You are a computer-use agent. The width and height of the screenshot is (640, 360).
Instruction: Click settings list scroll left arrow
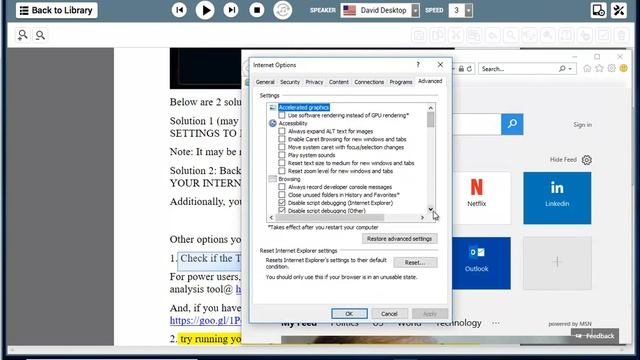tap(271, 218)
